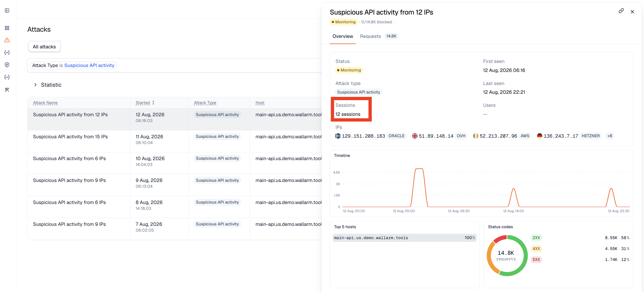The width and height of the screenshot is (644, 292).
Task: Click the Attack Name column header
Action: 45,103
